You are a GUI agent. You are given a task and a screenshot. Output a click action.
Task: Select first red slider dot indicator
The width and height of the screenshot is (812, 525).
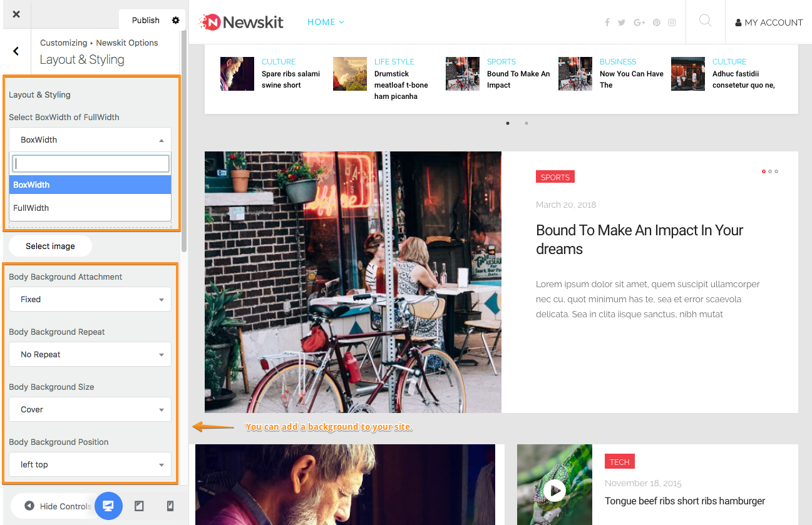tap(764, 171)
